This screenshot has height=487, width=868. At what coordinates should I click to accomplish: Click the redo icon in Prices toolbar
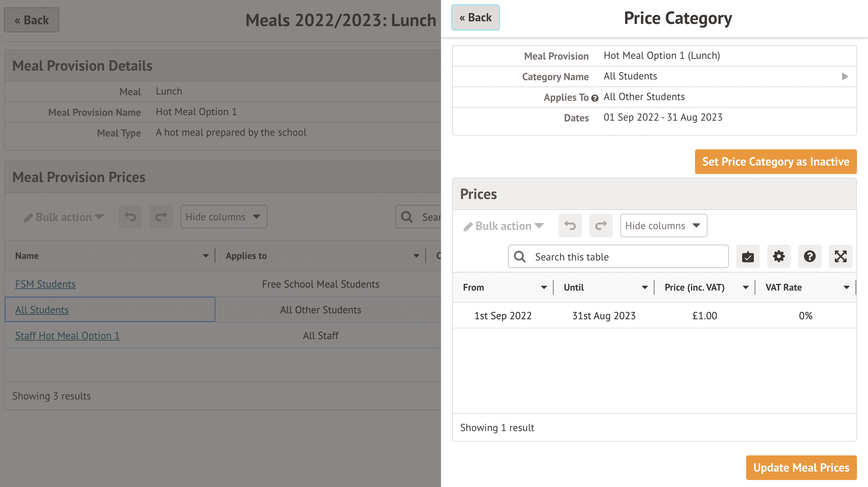[601, 225]
